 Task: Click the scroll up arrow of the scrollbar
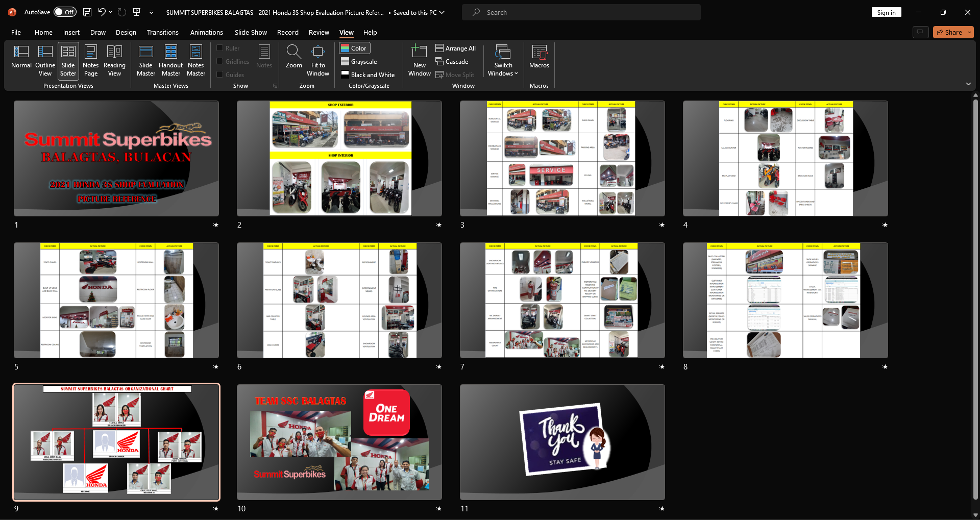pyautogui.click(x=975, y=95)
